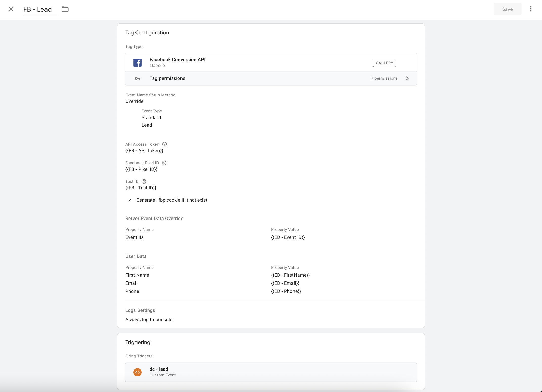Click the orange Custom Event trigger icon

[138, 372]
